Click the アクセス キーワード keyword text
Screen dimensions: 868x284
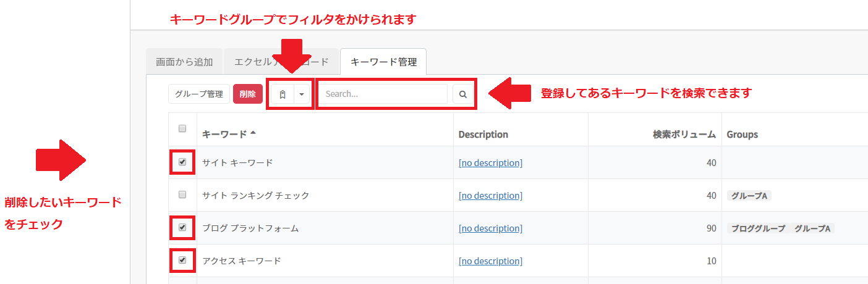click(242, 261)
